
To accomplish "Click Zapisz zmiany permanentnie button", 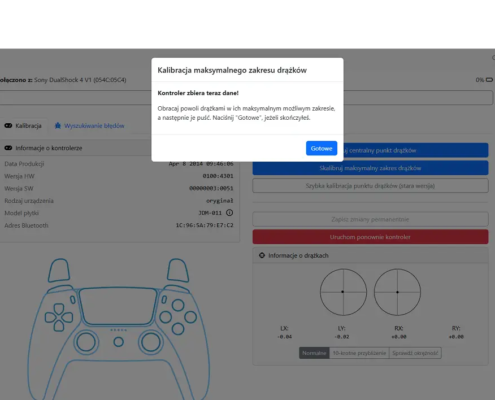I will [x=370, y=219].
